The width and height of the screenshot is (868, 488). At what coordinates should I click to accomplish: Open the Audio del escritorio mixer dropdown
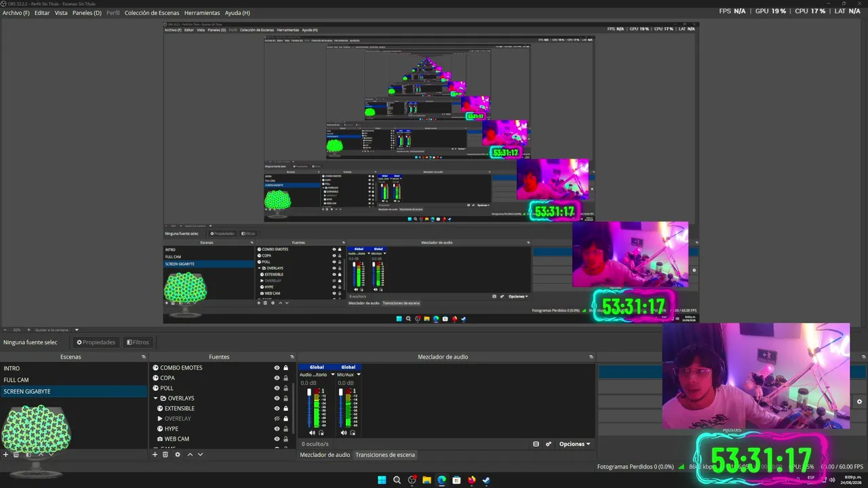(x=332, y=375)
